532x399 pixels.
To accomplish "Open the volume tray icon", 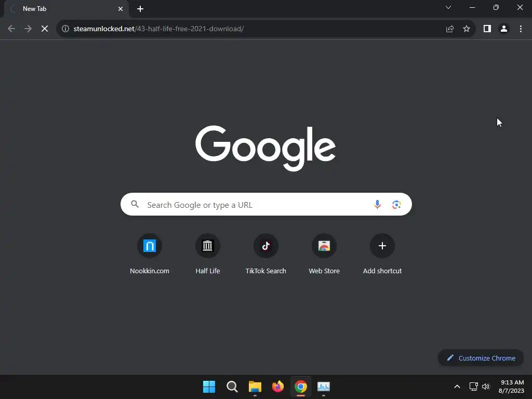I will coord(486,387).
